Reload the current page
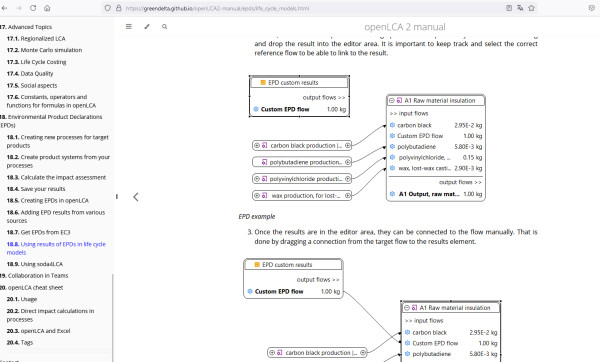600x362 pixels. pos(33,8)
